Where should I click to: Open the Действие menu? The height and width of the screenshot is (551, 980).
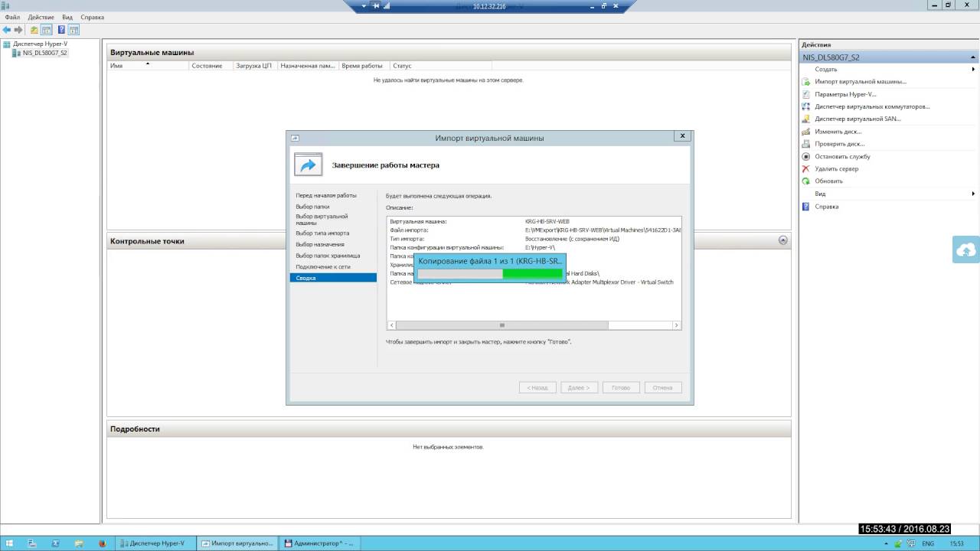(41, 17)
